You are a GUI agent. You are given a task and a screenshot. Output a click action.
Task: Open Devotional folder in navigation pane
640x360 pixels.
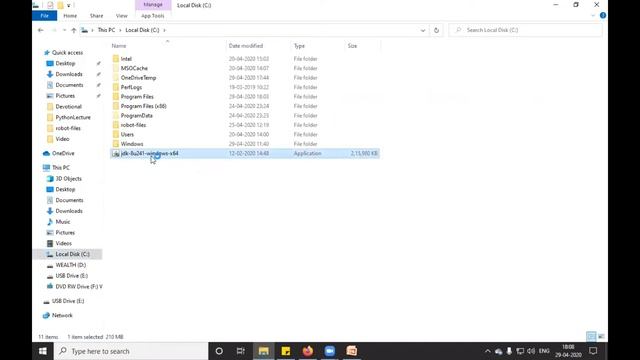coord(68,107)
